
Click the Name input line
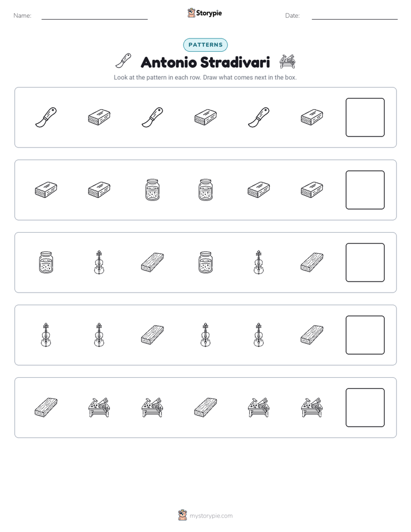click(94, 18)
